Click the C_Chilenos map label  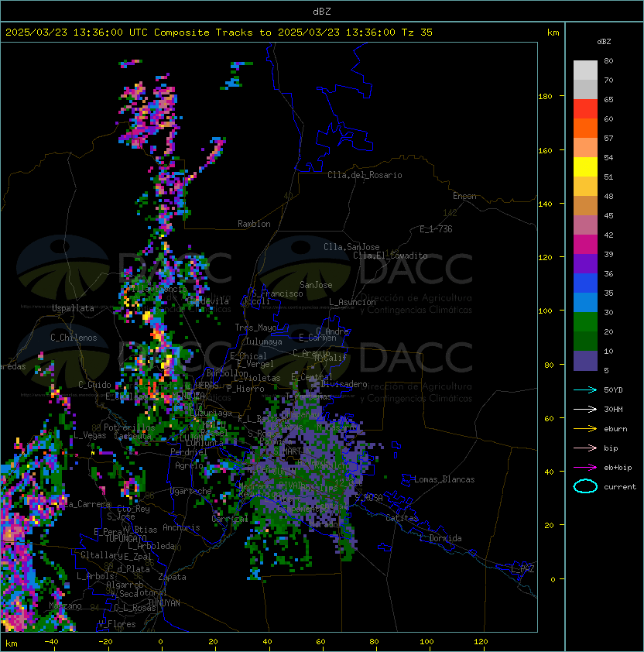74,338
